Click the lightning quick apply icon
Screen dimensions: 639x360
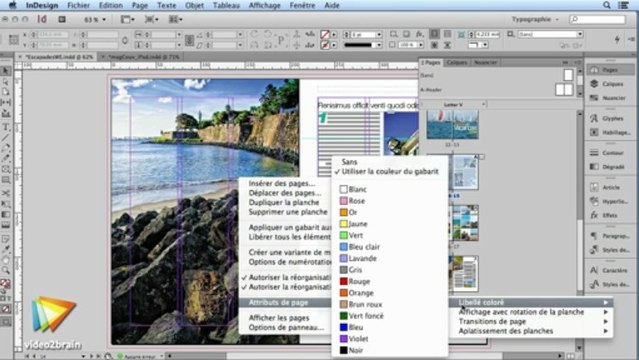click(617, 39)
